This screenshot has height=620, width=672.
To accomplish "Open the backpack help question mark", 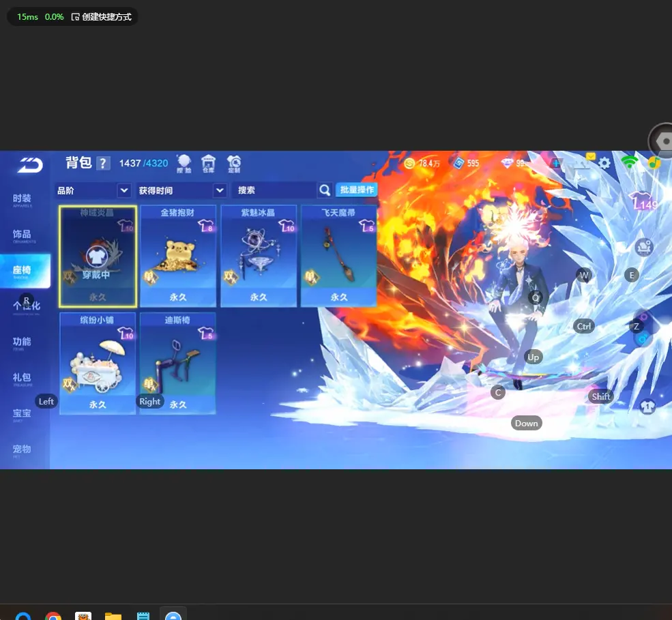I will [103, 163].
